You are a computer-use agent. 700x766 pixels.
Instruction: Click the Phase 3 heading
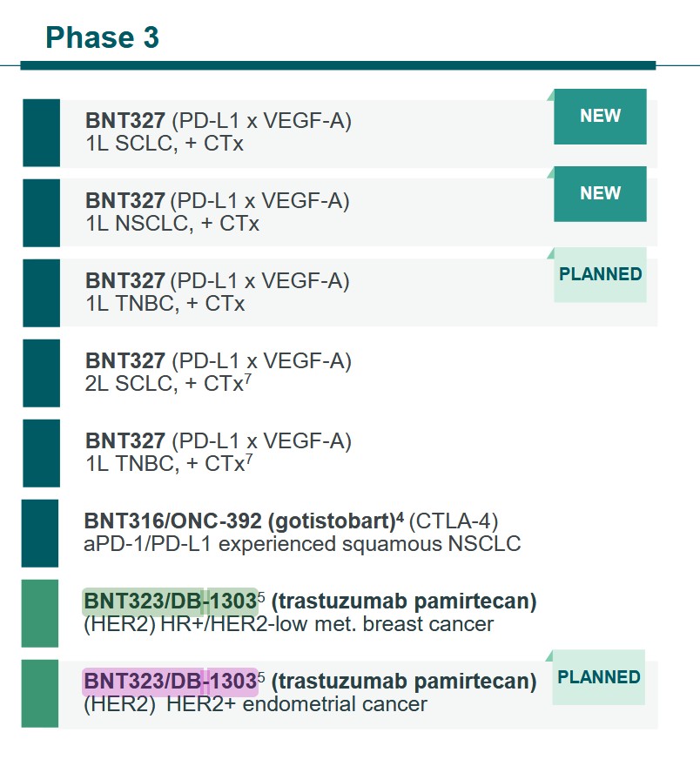[x=102, y=37]
